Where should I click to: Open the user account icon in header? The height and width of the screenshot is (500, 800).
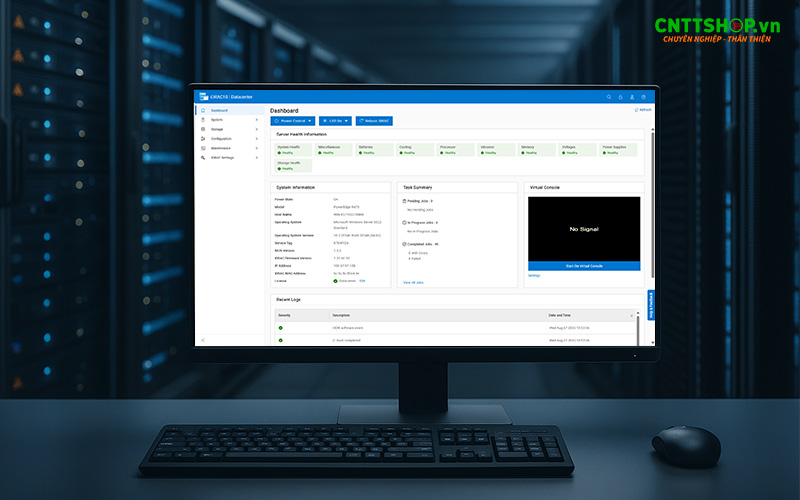[x=632, y=97]
